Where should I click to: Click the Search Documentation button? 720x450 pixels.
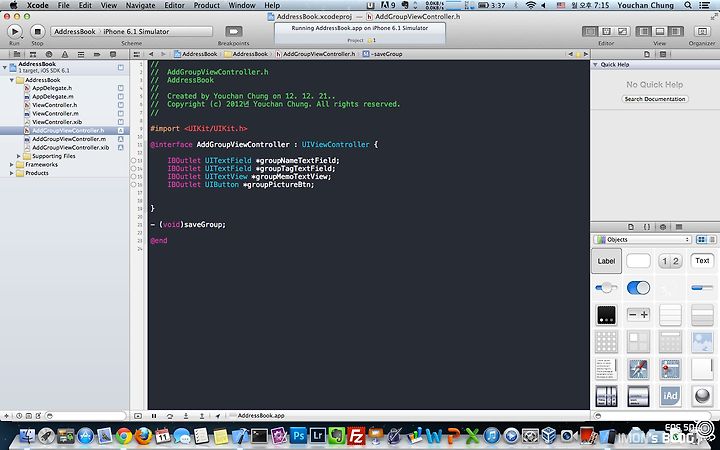pos(655,99)
